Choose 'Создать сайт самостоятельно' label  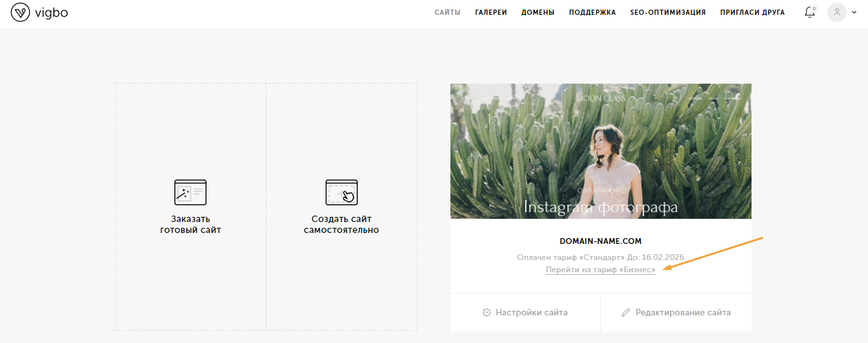pyautogui.click(x=342, y=225)
